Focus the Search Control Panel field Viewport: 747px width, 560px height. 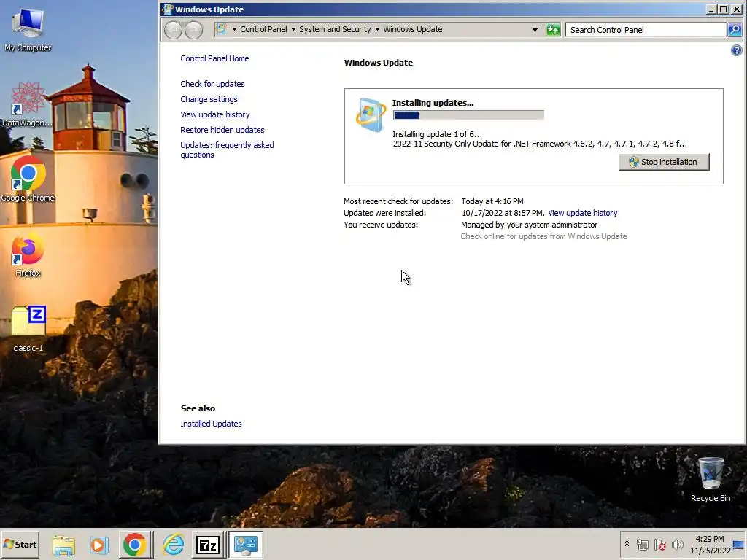point(646,30)
